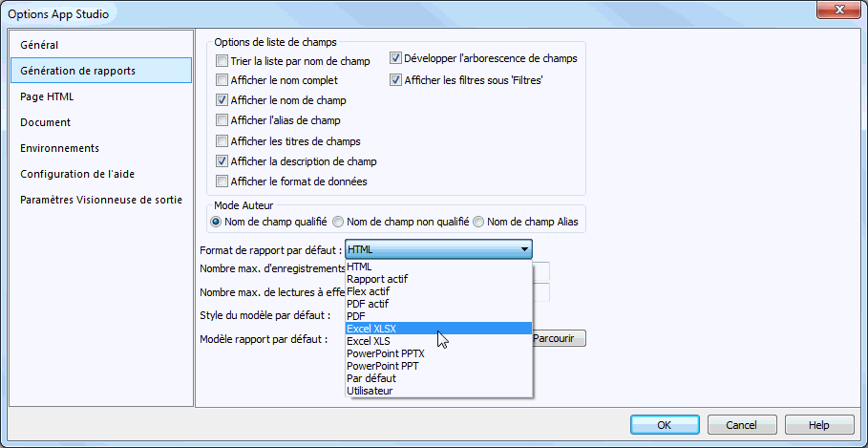Image resolution: width=868 pixels, height=448 pixels.
Task: Select PDF actif in the list
Action: coord(438,304)
